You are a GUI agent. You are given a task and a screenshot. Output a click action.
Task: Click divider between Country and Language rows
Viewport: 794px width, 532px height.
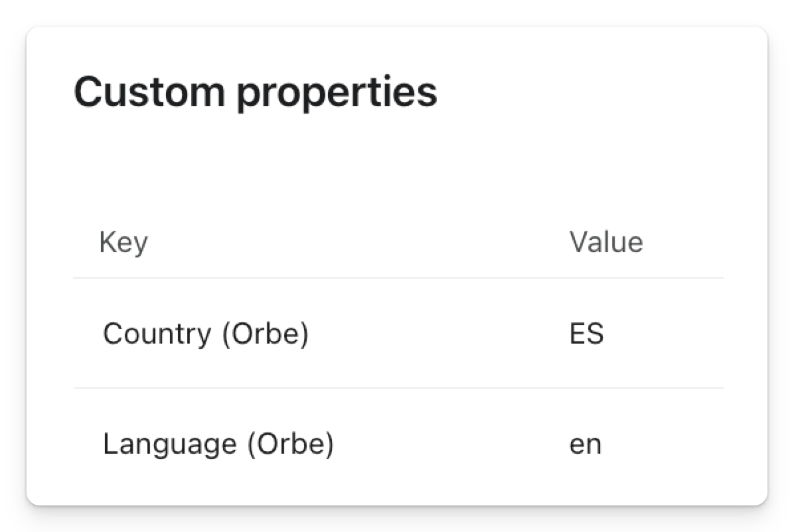click(398, 388)
